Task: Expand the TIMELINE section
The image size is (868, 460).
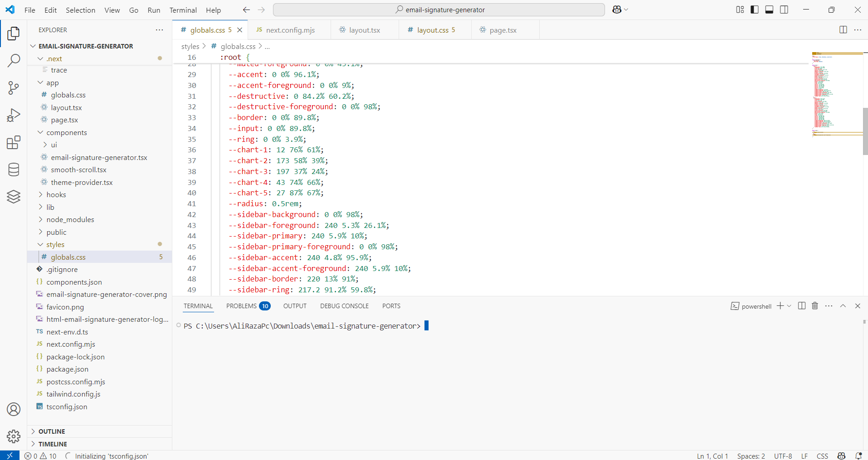Action: [x=33, y=444]
